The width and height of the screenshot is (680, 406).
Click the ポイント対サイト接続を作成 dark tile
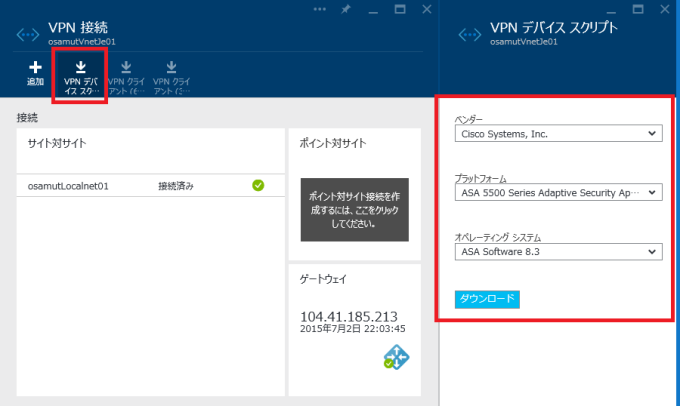pyautogui.click(x=354, y=210)
